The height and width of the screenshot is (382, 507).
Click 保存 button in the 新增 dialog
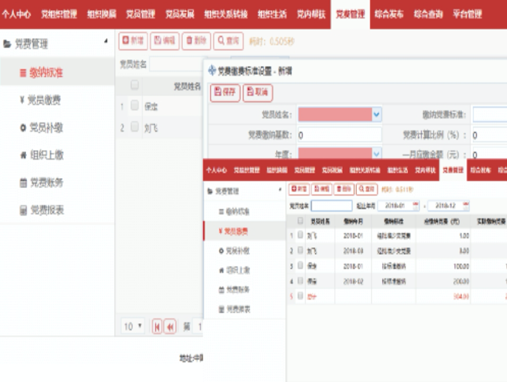tap(225, 93)
